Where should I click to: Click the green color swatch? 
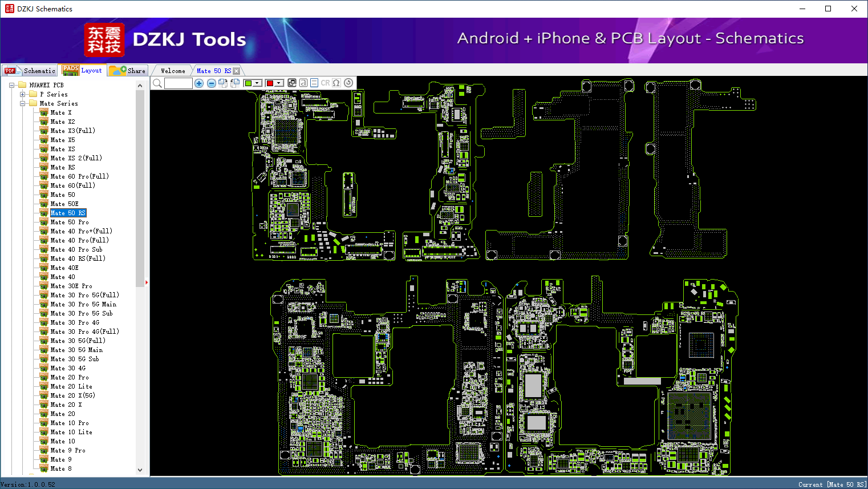249,83
